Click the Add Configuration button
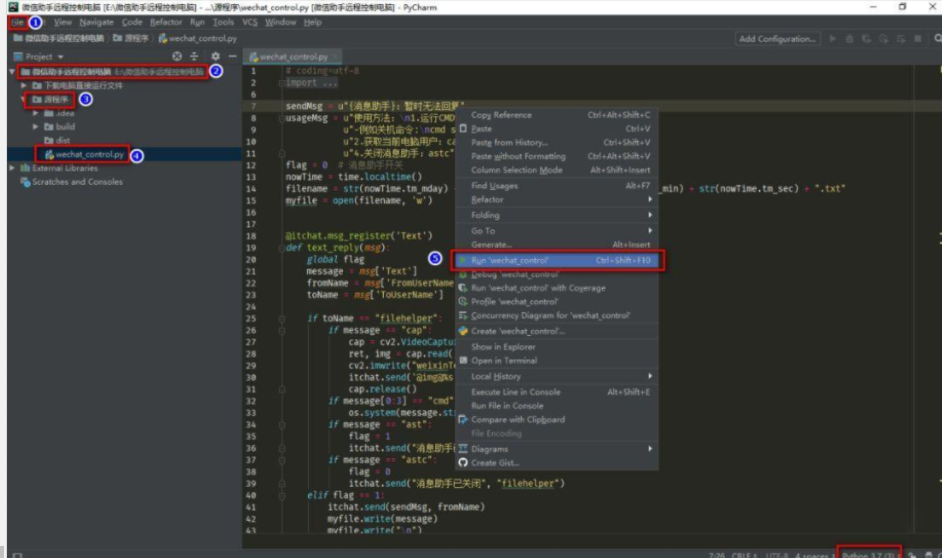This screenshot has width=942, height=558. [777, 38]
